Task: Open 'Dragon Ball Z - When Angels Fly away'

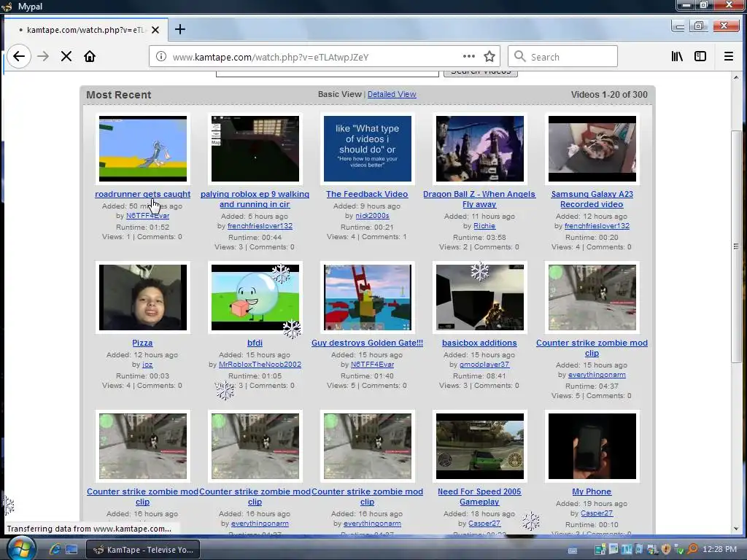Action: [x=479, y=199]
